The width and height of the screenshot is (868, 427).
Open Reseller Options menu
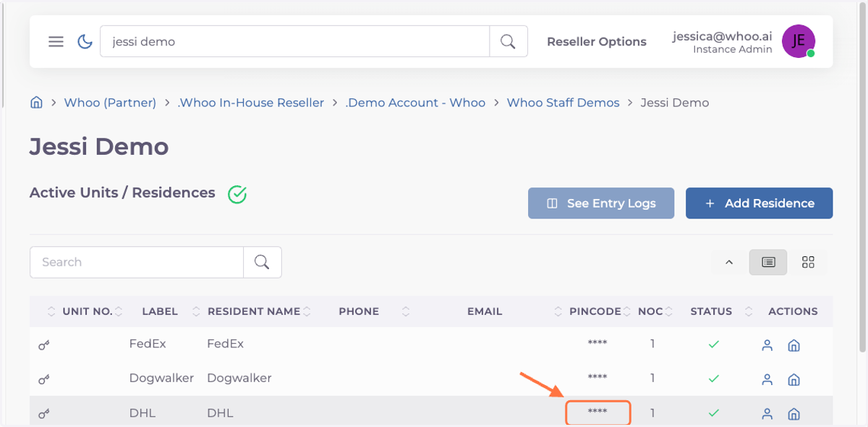click(597, 42)
